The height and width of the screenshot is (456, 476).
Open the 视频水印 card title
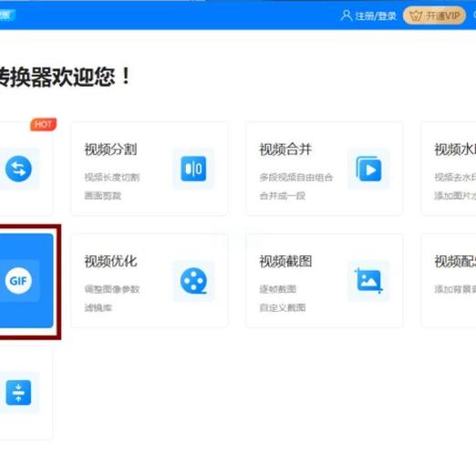pyautogui.click(x=455, y=150)
